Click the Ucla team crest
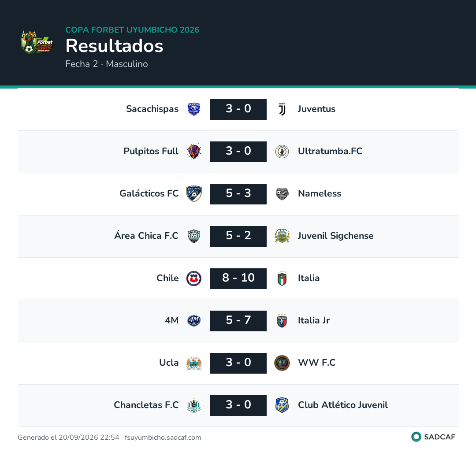Image resolution: width=476 pixels, height=460 pixels. pos(193,363)
